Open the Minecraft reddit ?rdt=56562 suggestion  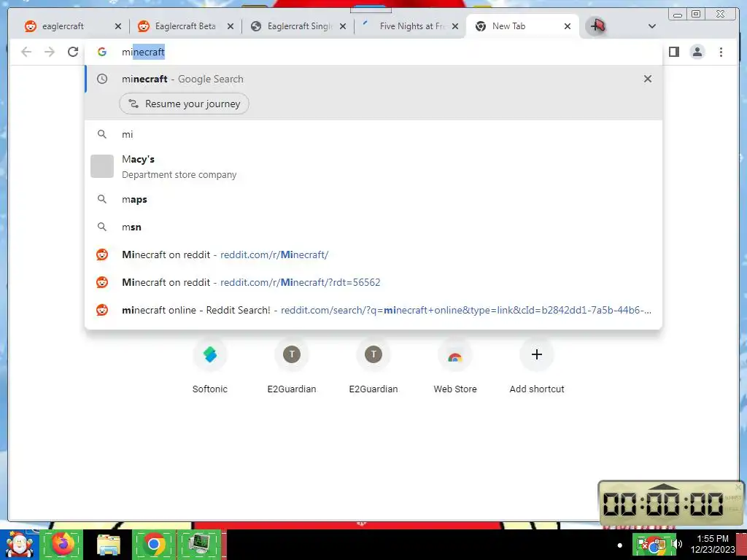pos(373,282)
